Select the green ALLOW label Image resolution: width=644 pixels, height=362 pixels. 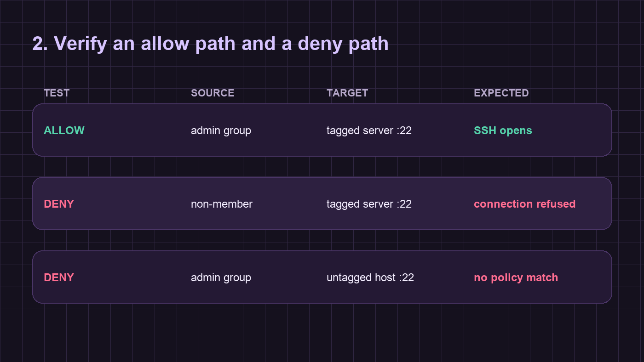coord(64,130)
